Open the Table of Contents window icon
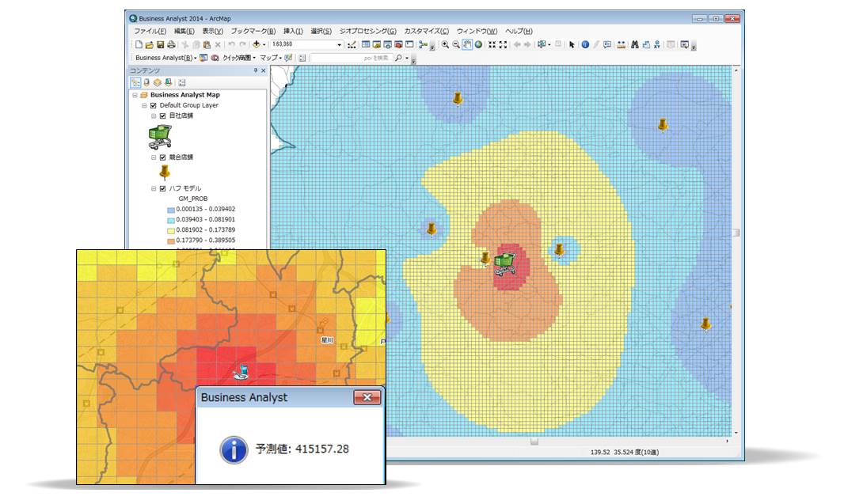The height and width of the screenshot is (504, 867). click(x=366, y=45)
